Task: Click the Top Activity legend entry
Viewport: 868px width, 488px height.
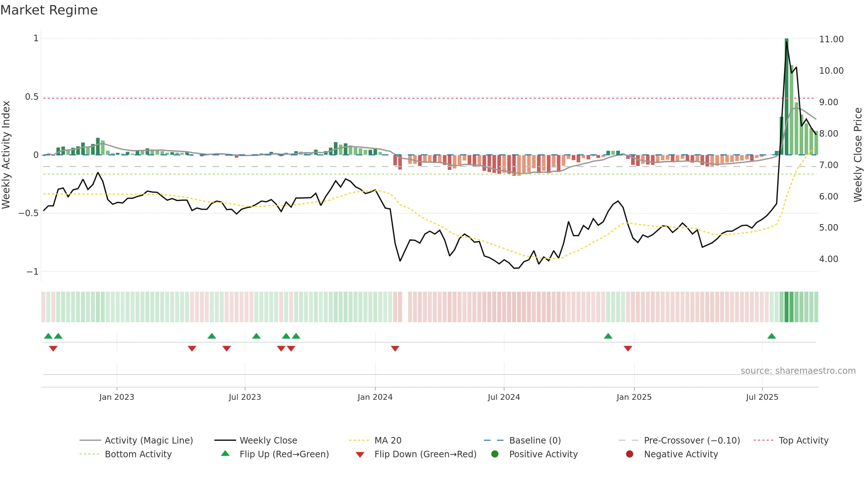Action: (x=791, y=440)
